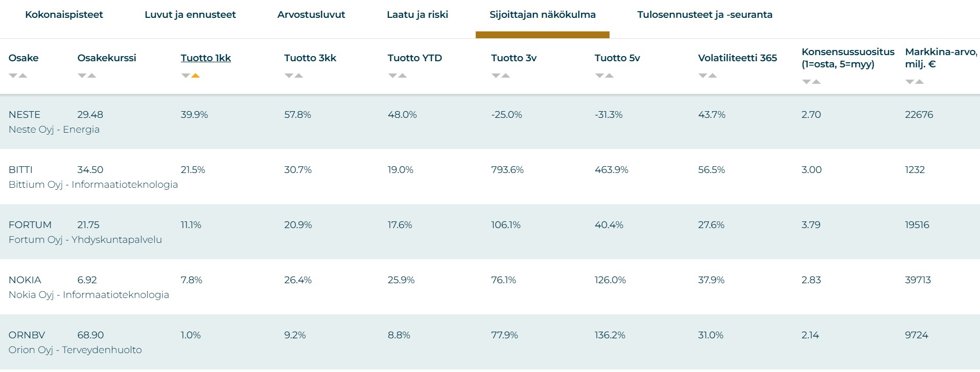This screenshot has height=372, width=980.
Task: Sort Tuotto YTD ascending arrow
Action: click(x=403, y=76)
